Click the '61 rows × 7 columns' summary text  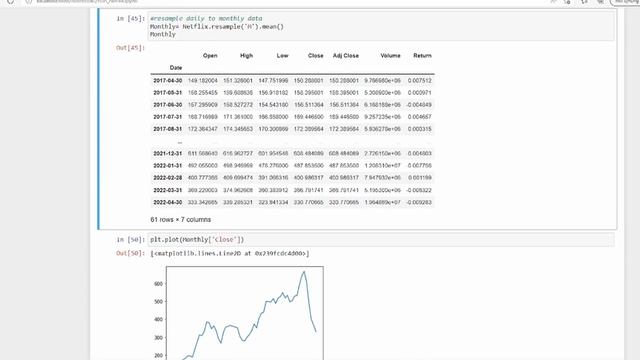point(181,220)
